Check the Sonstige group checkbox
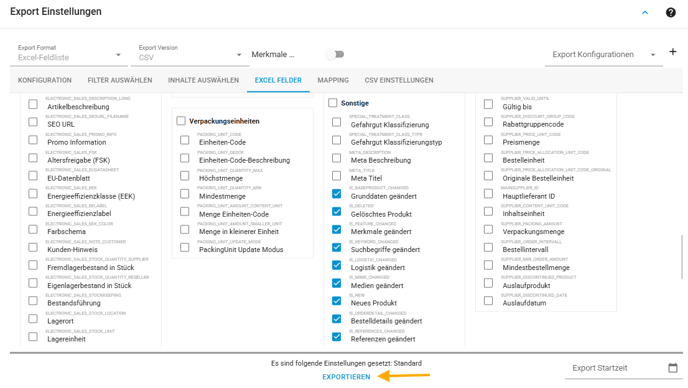This screenshot has width=688, height=388. click(333, 103)
